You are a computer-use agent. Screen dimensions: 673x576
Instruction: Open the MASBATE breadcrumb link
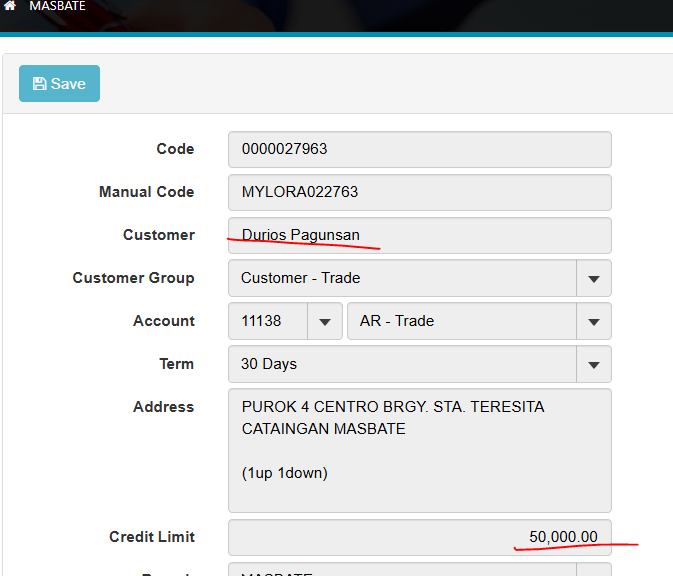click(x=57, y=6)
